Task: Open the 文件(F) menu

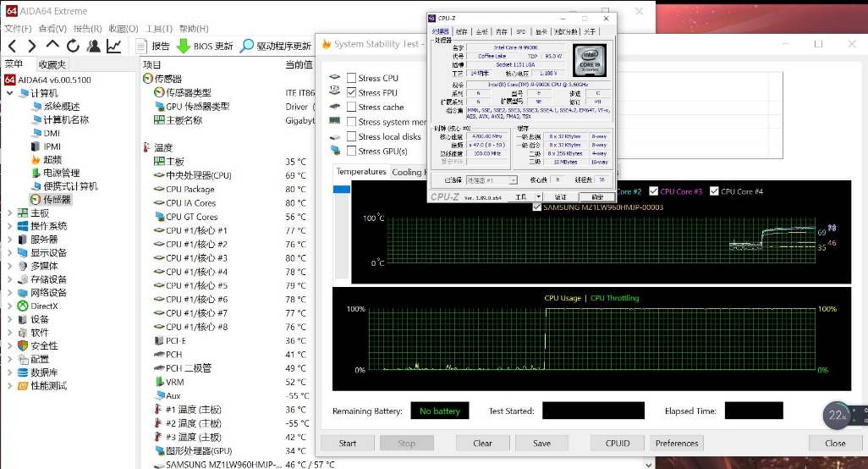Action: 18,28
